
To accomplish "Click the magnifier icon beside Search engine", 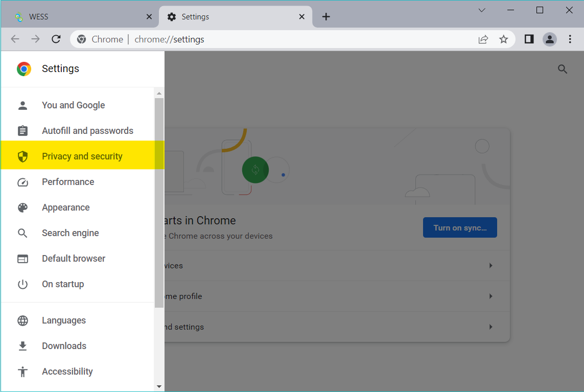I will (22, 233).
